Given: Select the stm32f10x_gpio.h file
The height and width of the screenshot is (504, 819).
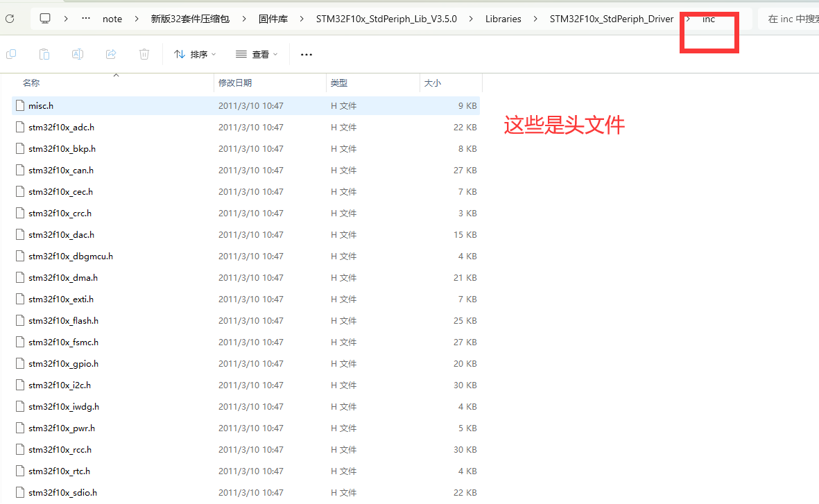Looking at the screenshot, I should tap(245, 363).
